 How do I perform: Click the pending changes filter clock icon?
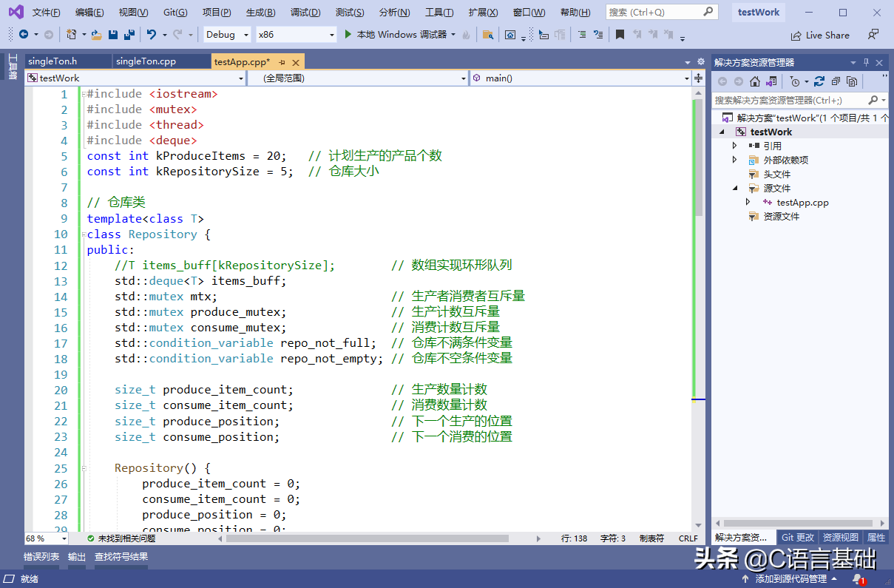795,81
